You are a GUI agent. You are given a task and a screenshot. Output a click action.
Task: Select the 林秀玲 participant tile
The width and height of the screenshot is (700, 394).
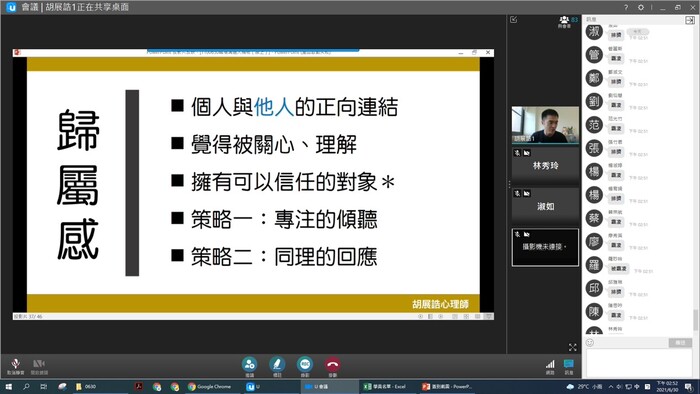[x=545, y=166]
